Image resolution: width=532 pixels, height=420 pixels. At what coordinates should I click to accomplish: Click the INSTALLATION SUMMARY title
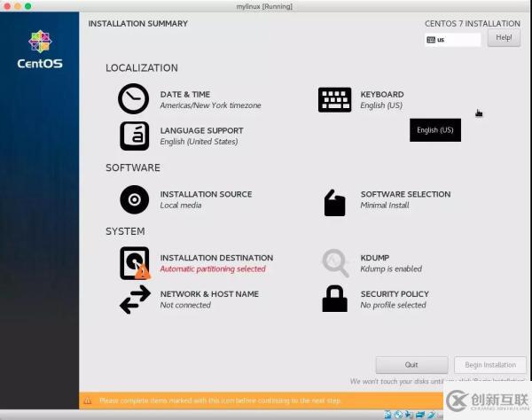pyautogui.click(x=138, y=23)
